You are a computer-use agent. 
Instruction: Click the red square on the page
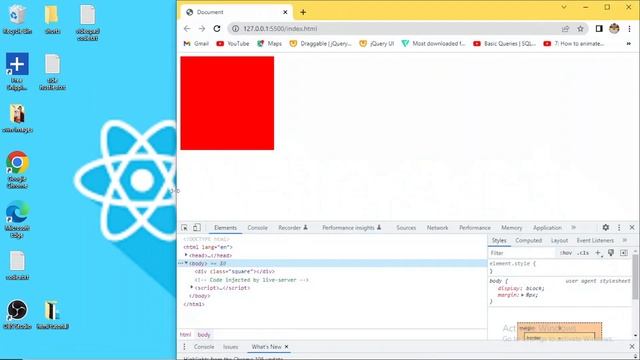[227, 103]
